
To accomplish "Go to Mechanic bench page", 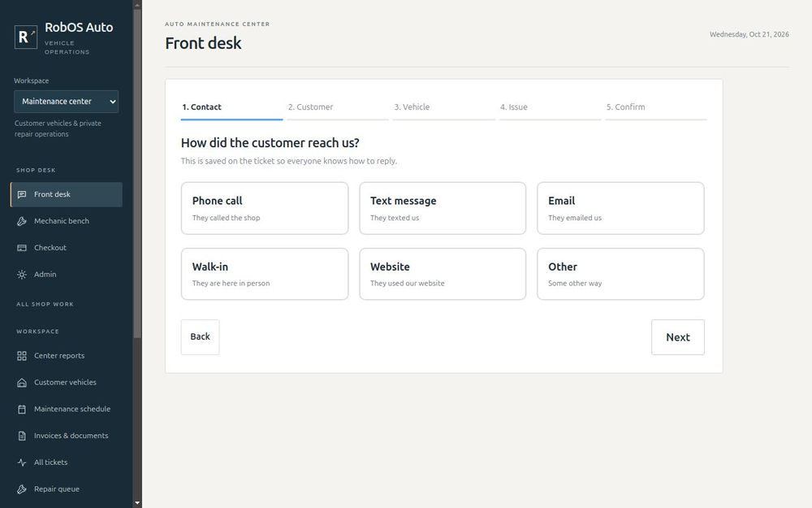I will [x=67, y=221].
